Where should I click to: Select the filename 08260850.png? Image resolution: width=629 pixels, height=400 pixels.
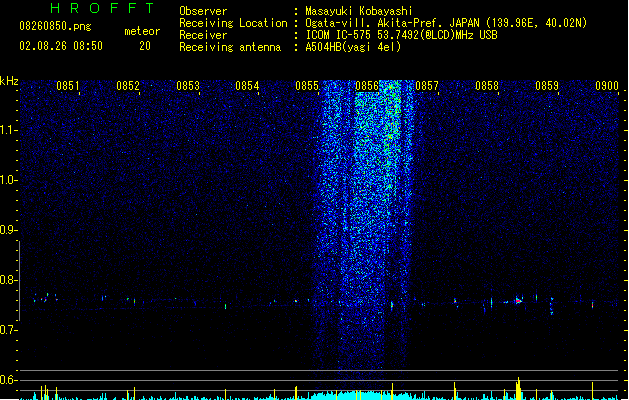click(x=55, y=26)
